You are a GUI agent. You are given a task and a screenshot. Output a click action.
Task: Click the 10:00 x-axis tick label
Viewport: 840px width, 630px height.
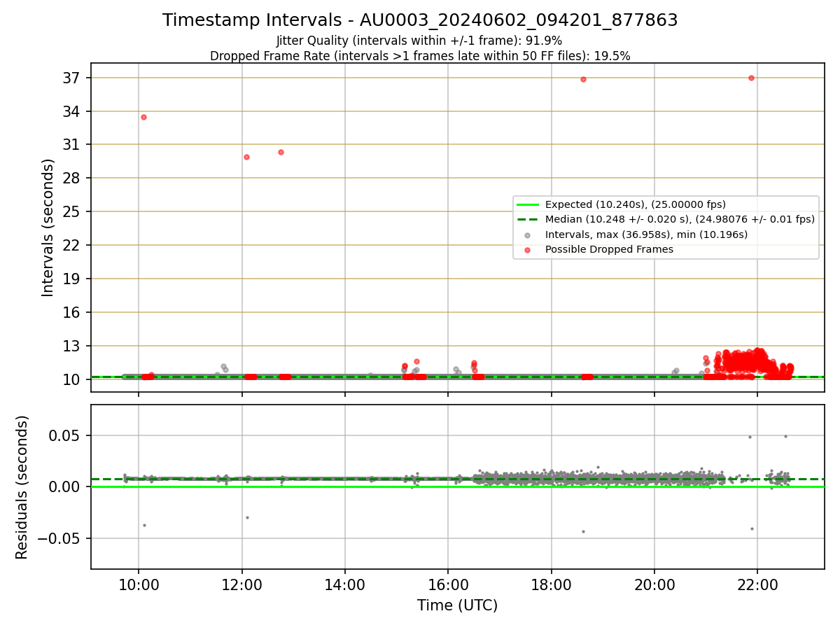pos(139,584)
